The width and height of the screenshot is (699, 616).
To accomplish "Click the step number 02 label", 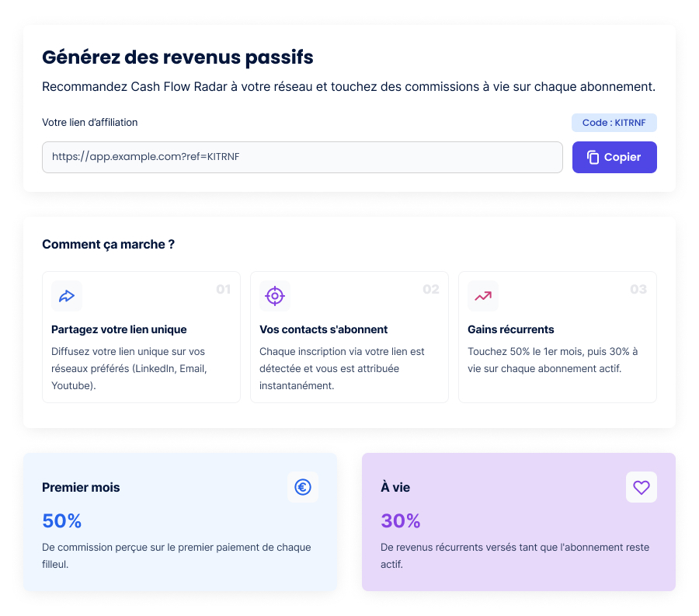I will (432, 289).
